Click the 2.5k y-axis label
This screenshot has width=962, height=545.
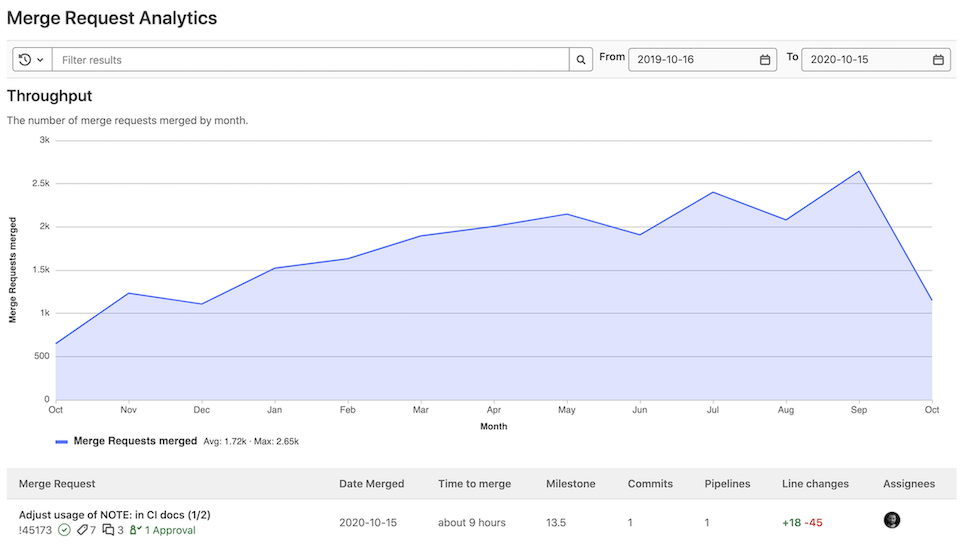[41, 183]
